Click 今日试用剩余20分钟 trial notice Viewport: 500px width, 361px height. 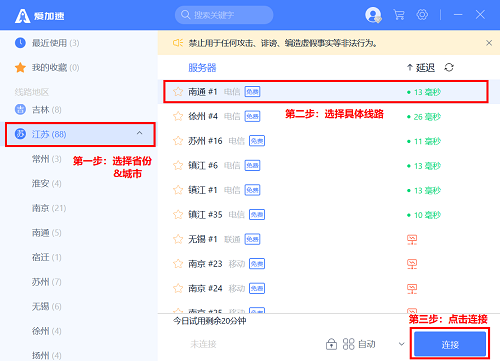[x=210, y=321]
